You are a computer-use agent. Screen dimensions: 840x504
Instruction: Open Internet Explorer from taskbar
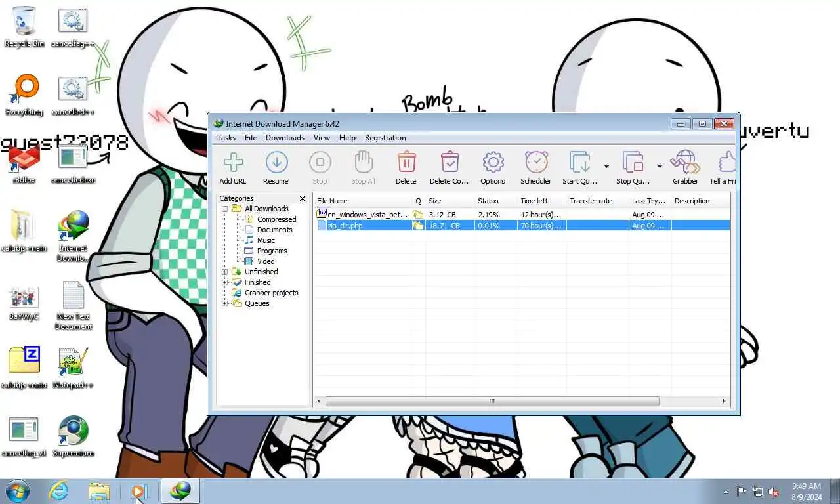59,491
